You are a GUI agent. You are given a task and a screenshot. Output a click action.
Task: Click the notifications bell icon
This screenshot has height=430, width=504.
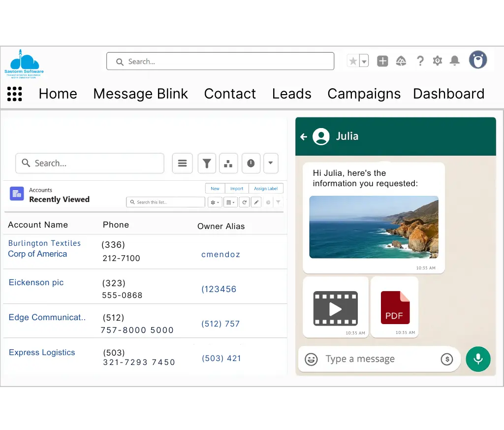click(x=455, y=61)
